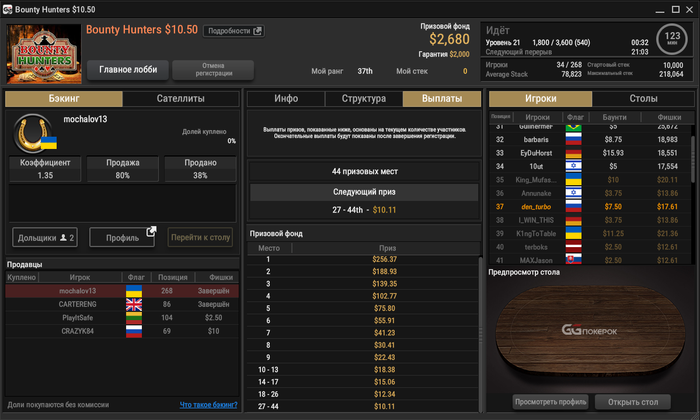Switch to the Сателлиты tab
Screen dimensions: 700x420
180,99
